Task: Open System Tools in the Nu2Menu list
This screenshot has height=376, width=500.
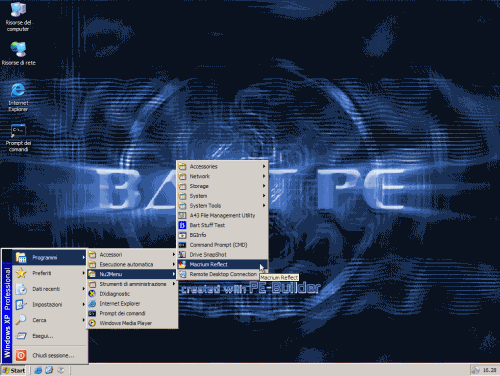Action: click(222, 206)
